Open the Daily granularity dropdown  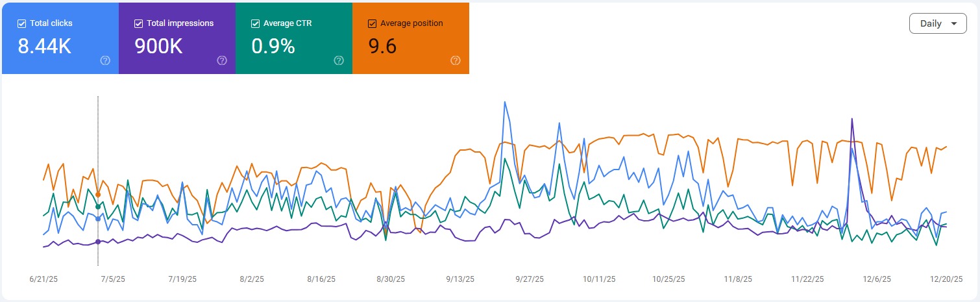[x=938, y=23]
